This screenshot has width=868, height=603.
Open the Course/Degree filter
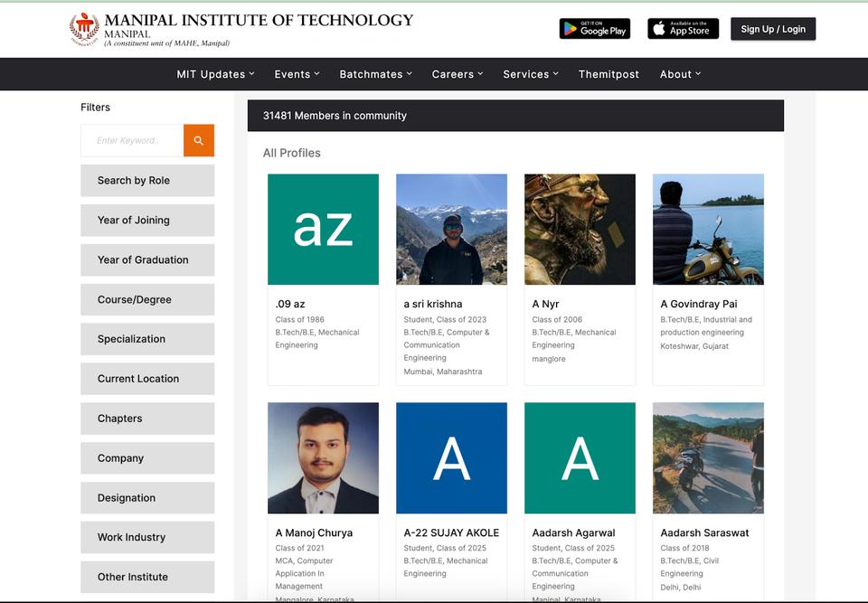(x=147, y=299)
